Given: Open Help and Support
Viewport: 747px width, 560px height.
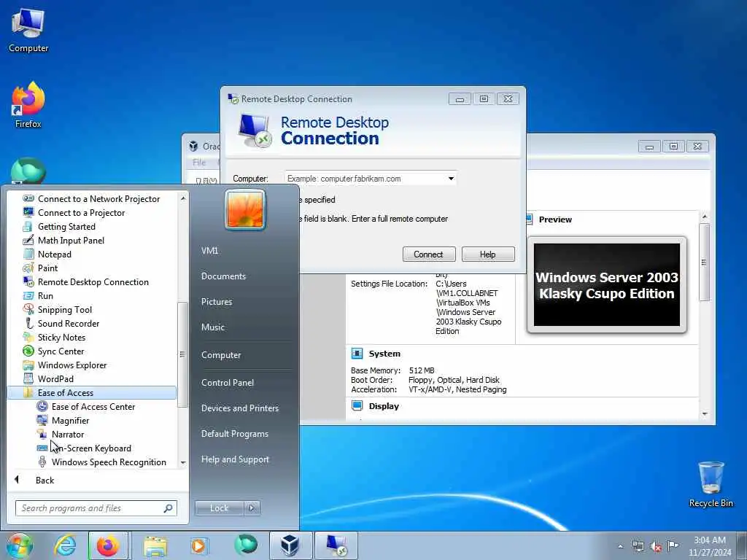Looking at the screenshot, I should [x=235, y=459].
